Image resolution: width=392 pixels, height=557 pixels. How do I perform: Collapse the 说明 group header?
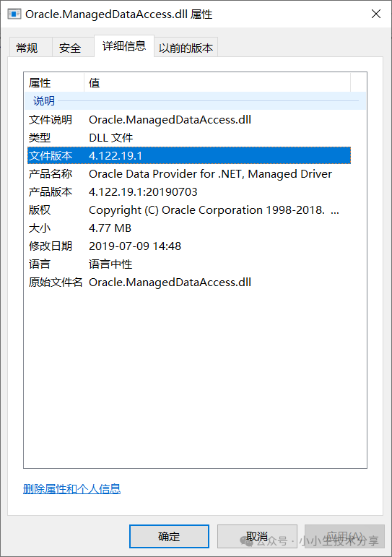coord(195,101)
